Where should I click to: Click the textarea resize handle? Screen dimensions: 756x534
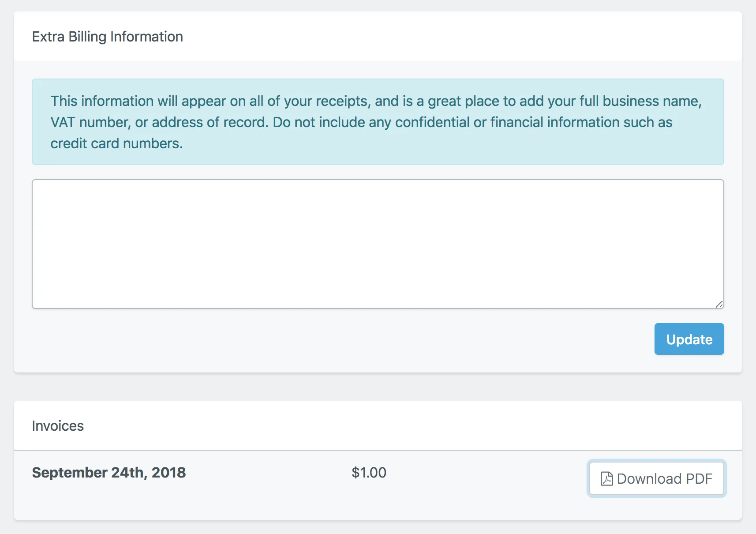[x=719, y=304]
